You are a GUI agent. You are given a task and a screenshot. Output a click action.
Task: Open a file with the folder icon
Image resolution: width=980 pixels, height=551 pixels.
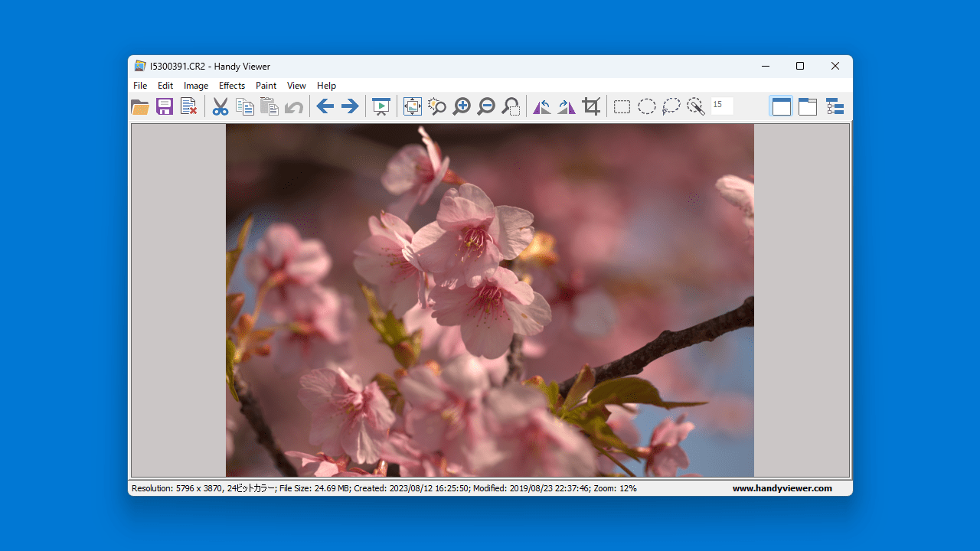[x=140, y=106]
